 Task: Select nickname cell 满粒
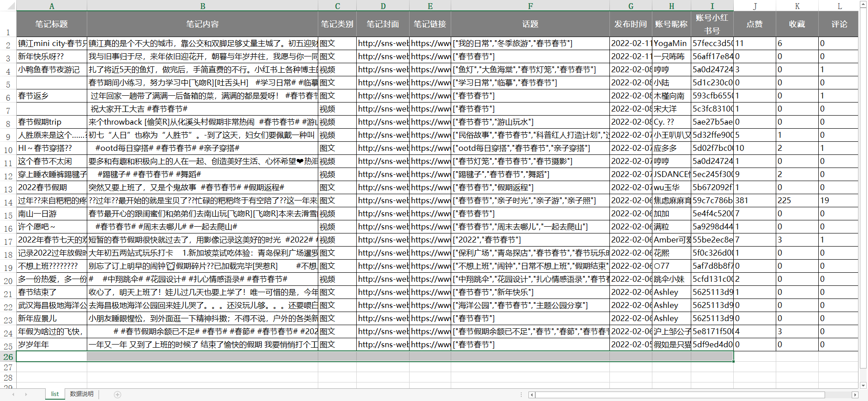[671, 227]
